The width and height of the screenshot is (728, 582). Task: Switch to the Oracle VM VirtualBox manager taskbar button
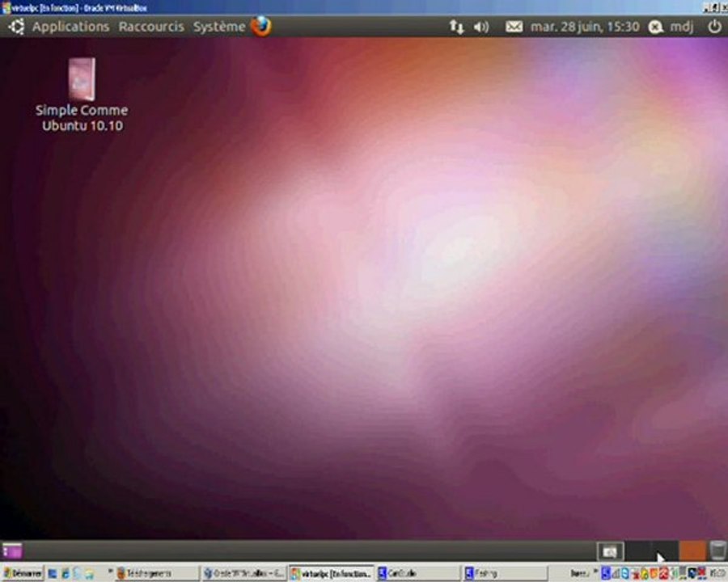[244, 574]
